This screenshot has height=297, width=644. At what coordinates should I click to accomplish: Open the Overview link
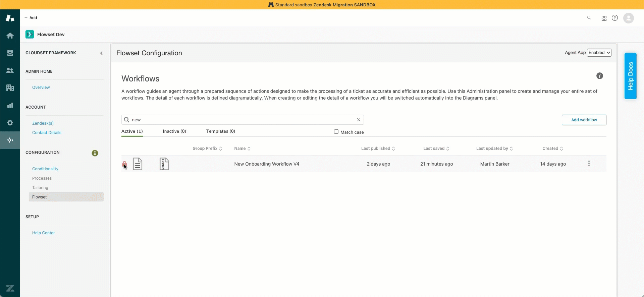click(x=41, y=87)
